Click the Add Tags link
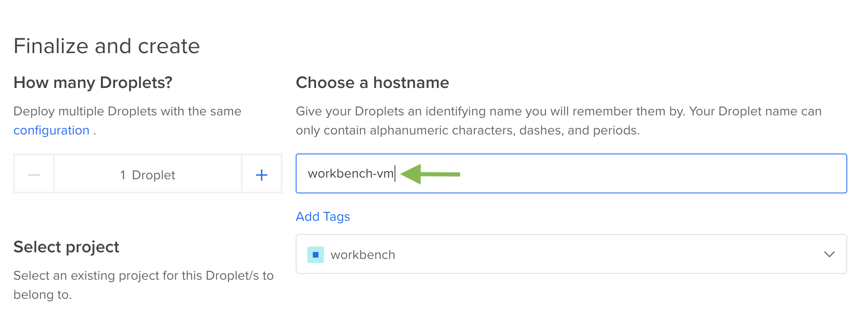This screenshot has width=868, height=327. click(x=323, y=217)
